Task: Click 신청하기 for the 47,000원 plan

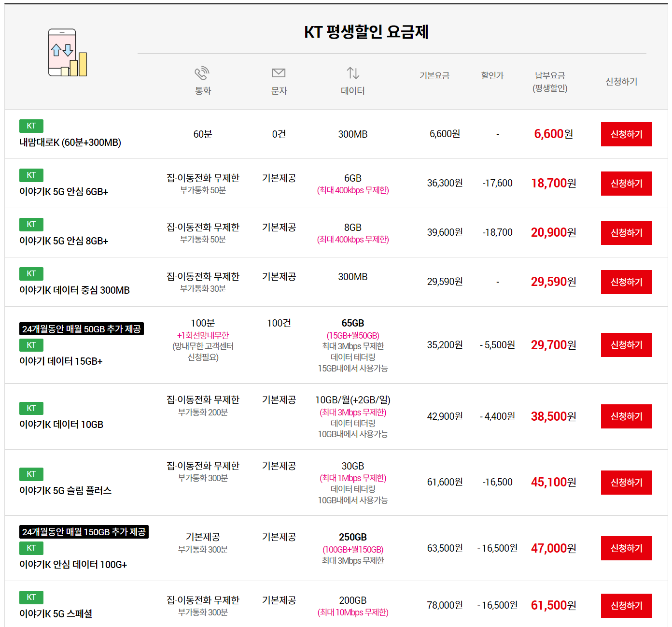Action: [626, 548]
